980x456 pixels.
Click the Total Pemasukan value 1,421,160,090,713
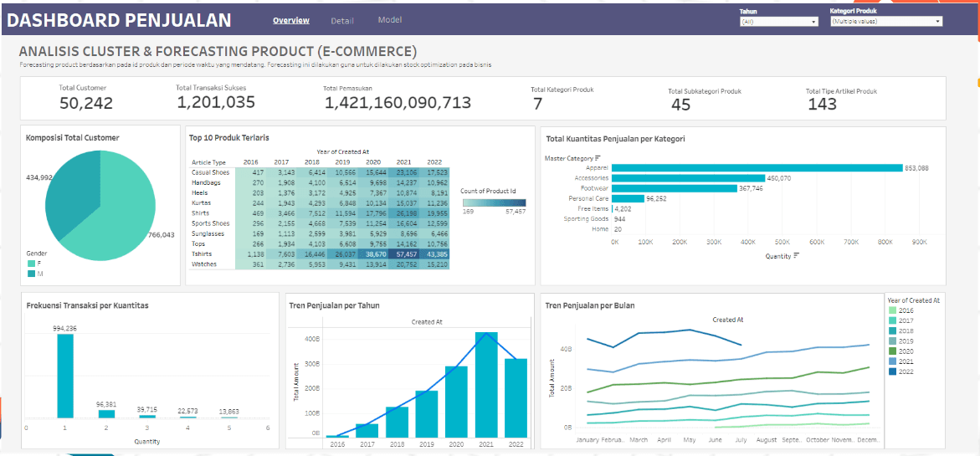(x=398, y=103)
